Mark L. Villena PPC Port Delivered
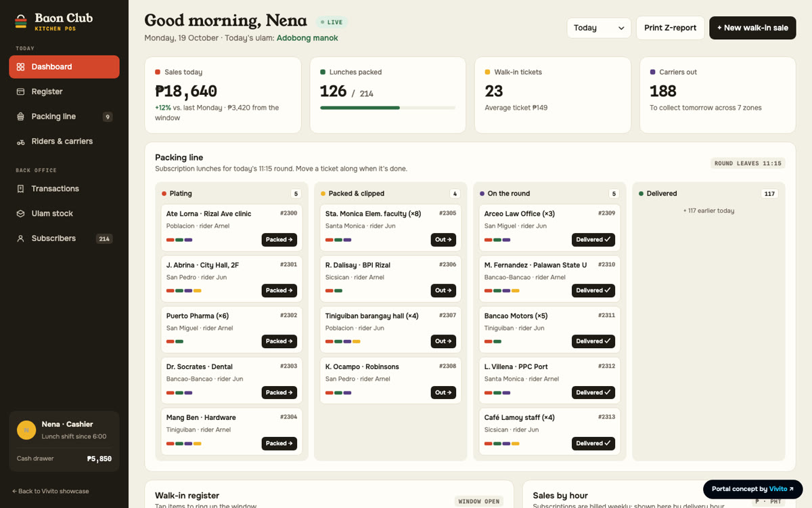The width and height of the screenshot is (812, 508). (593, 392)
